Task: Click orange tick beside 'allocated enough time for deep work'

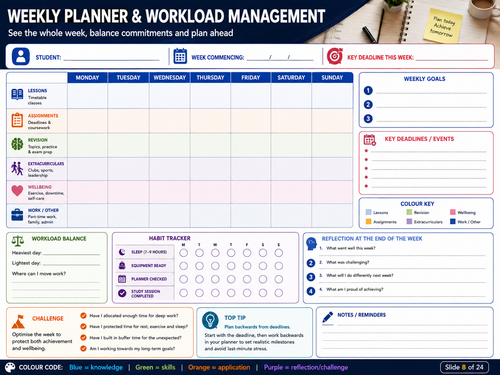Action: 83,315
